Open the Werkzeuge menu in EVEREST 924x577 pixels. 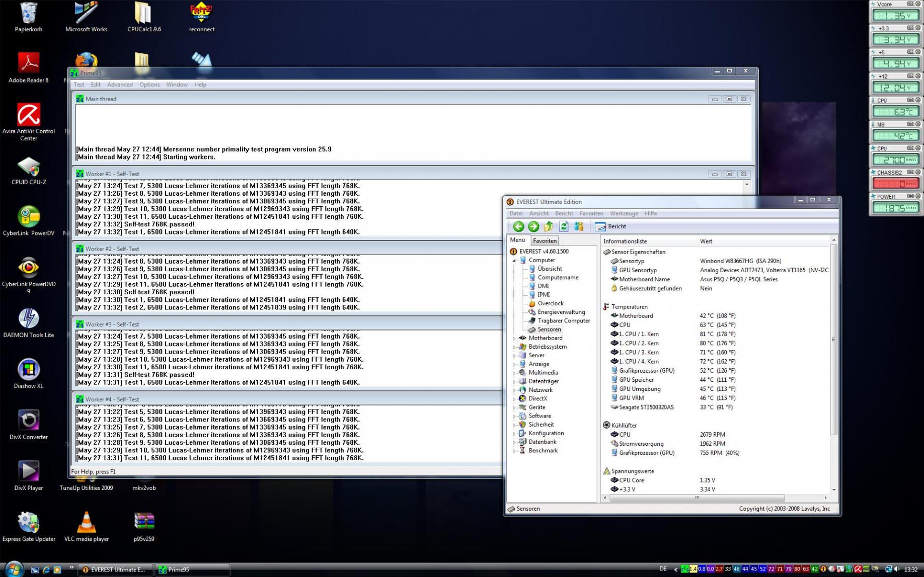[624, 213]
